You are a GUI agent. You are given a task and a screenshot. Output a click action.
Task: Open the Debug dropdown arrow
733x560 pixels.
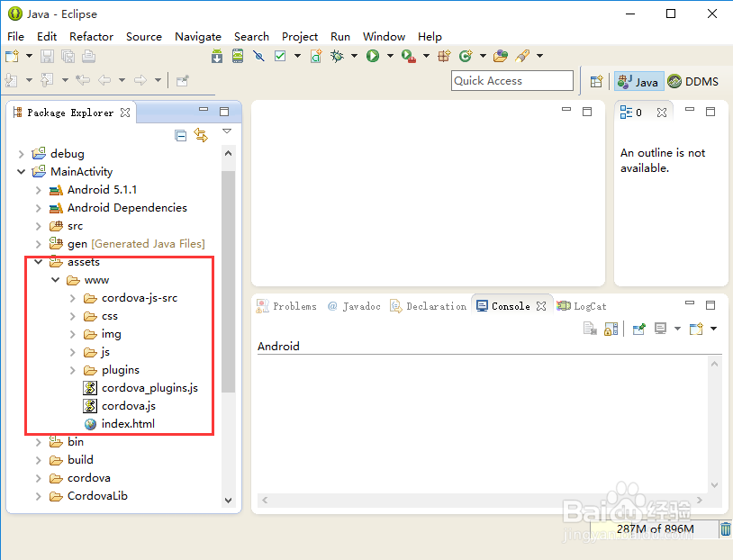(355, 56)
